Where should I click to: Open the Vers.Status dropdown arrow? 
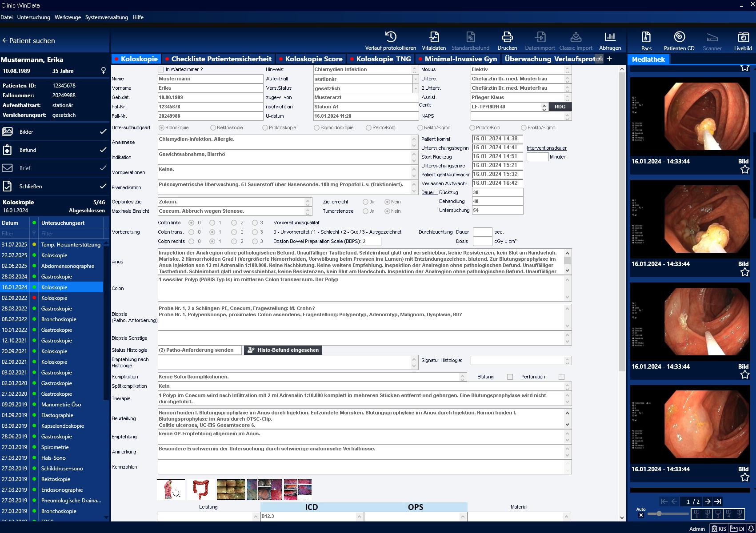click(x=415, y=88)
